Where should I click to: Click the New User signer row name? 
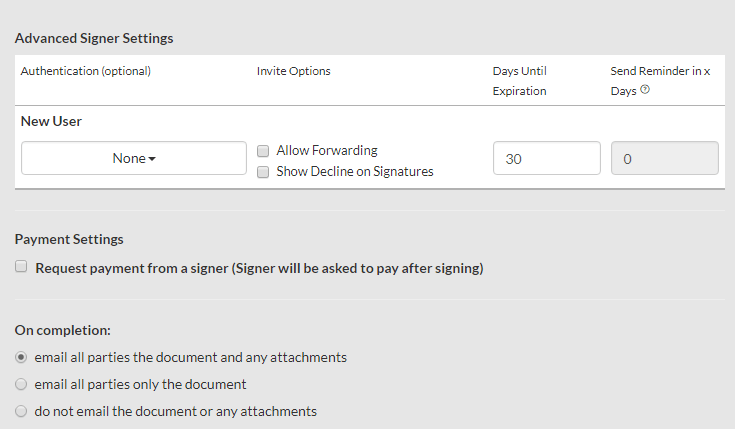pyautogui.click(x=51, y=121)
